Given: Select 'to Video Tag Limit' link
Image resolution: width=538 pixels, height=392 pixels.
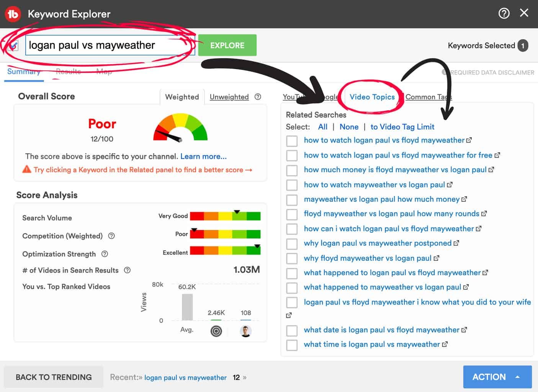Looking at the screenshot, I should click(402, 127).
